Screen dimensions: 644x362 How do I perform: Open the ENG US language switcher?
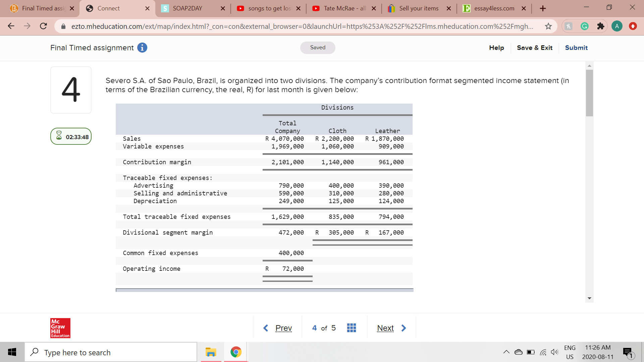570,352
